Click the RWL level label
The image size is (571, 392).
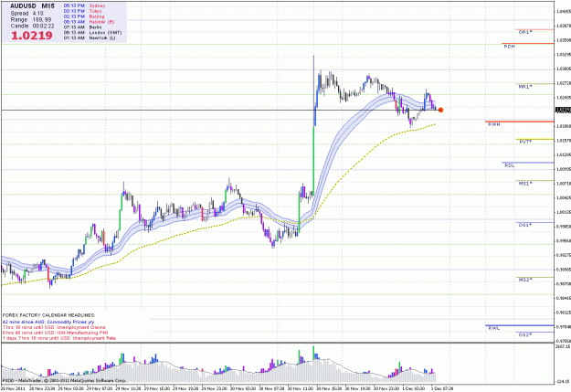[x=493, y=328]
